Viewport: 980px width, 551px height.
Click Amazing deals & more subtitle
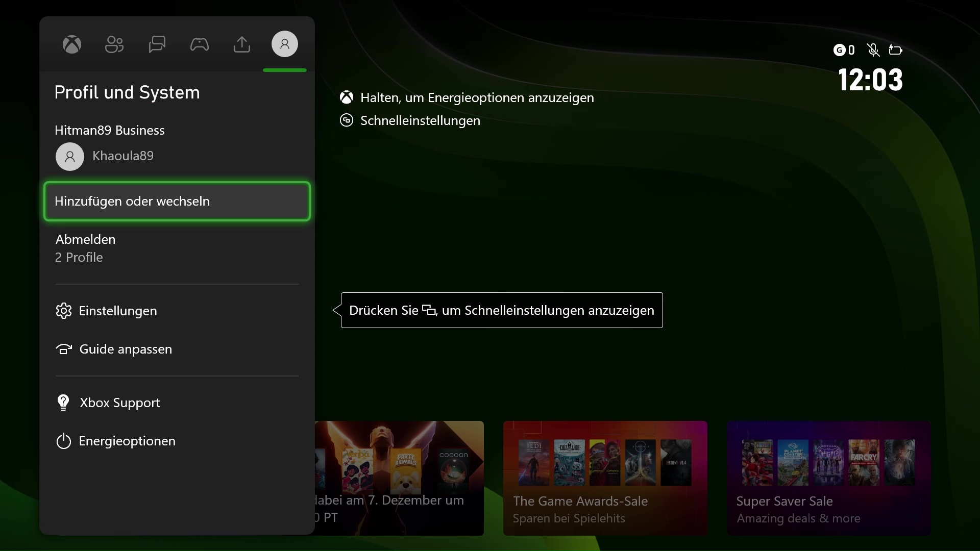click(x=798, y=518)
